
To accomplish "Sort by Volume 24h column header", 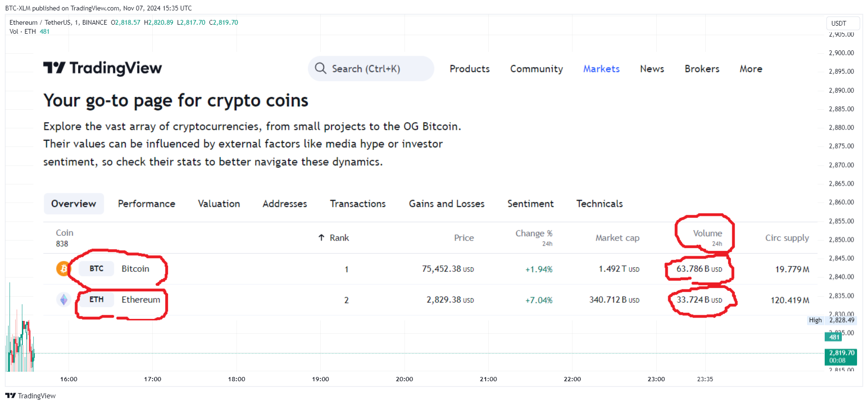I will coord(708,238).
